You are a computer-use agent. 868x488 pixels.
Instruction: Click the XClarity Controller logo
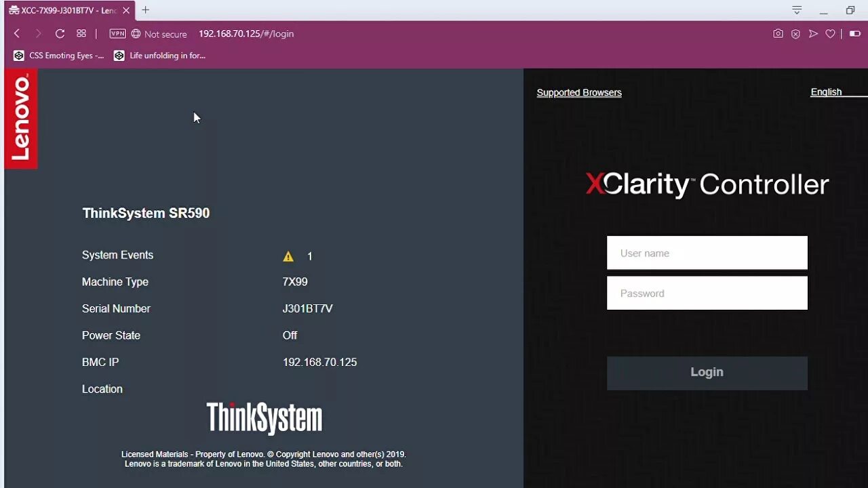(707, 184)
